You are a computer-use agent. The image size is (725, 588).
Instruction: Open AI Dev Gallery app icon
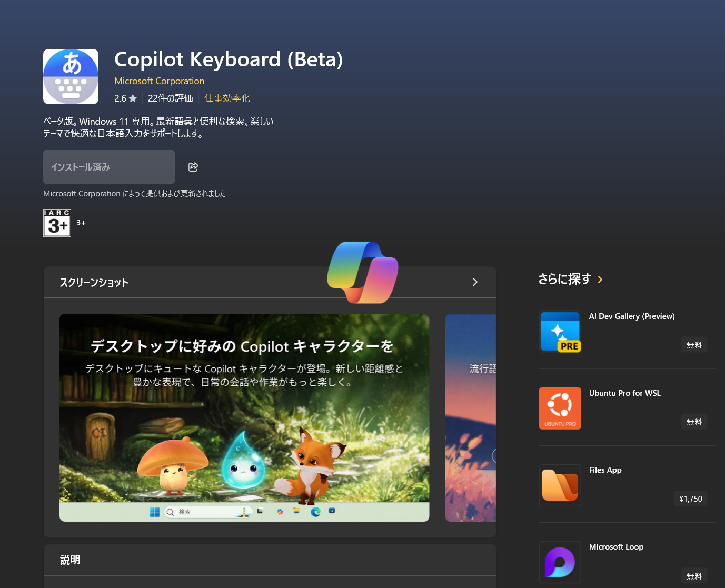pyautogui.click(x=560, y=332)
